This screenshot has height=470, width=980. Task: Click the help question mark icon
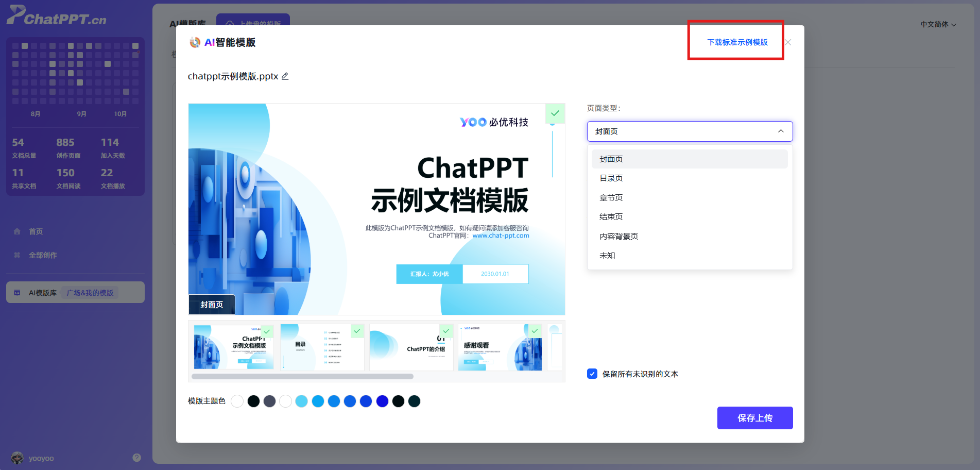pyautogui.click(x=136, y=458)
